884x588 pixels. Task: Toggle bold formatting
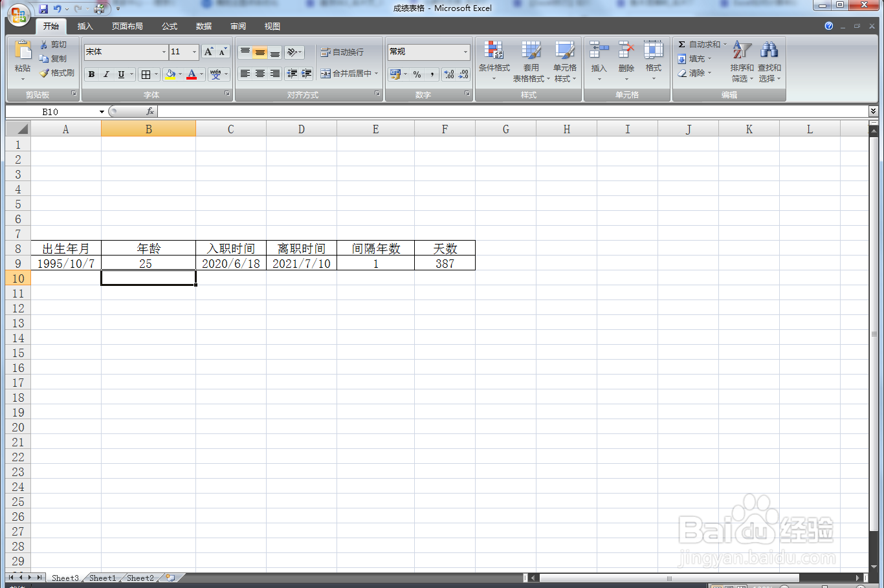click(x=92, y=74)
